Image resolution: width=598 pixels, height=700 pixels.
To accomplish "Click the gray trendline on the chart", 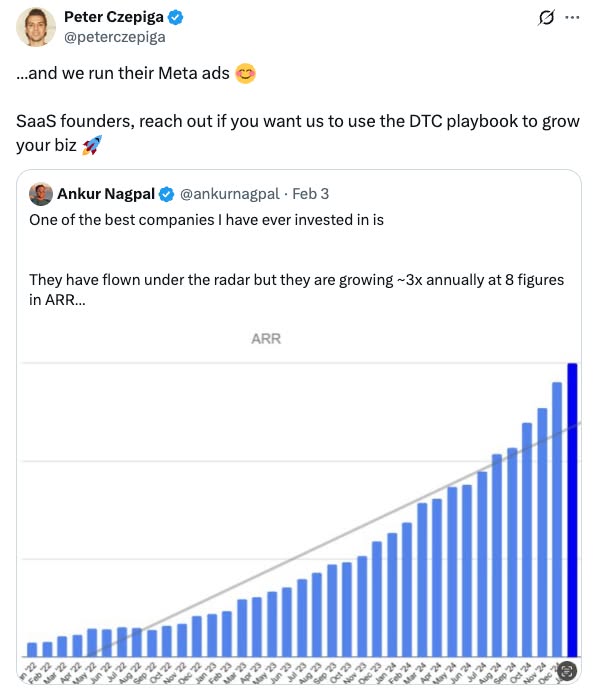I will point(335,540).
